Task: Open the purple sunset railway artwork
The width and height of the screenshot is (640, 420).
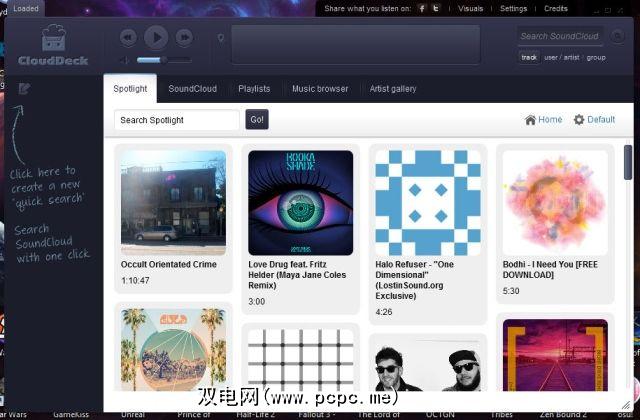Action: pyautogui.click(x=555, y=355)
